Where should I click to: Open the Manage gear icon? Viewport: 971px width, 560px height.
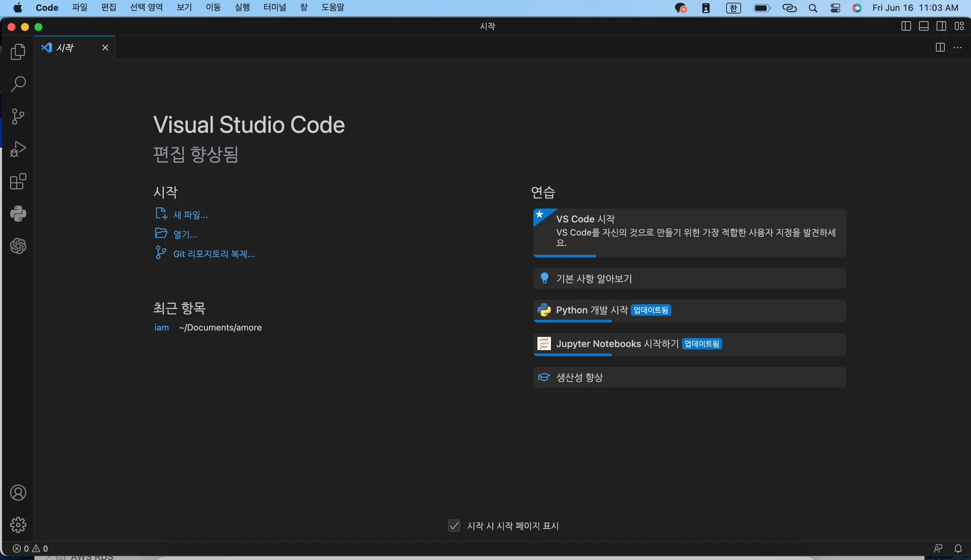(18, 525)
